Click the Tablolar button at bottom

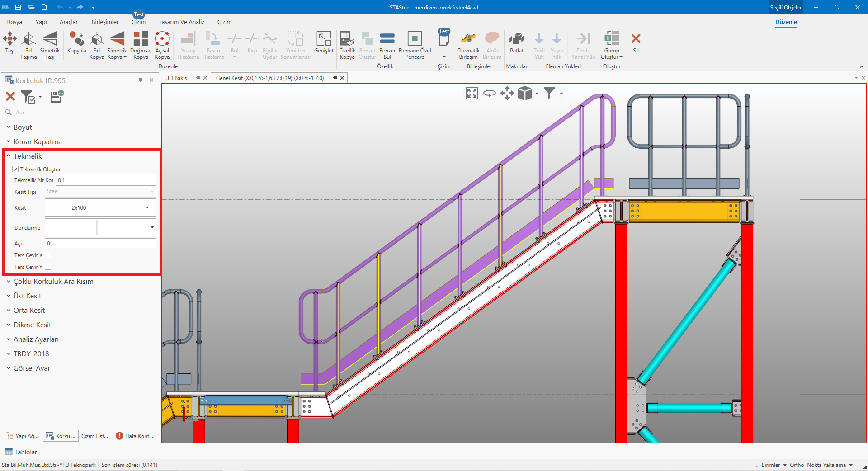tap(21, 452)
